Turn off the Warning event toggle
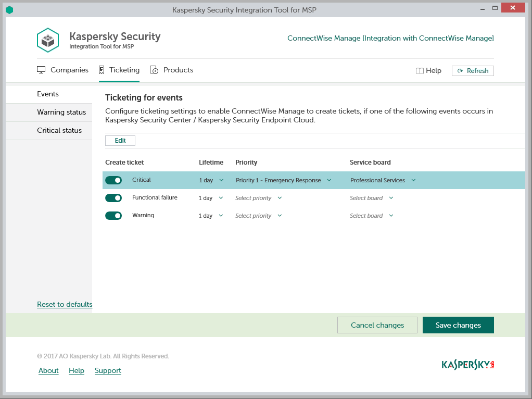The width and height of the screenshot is (532, 399). point(113,216)
